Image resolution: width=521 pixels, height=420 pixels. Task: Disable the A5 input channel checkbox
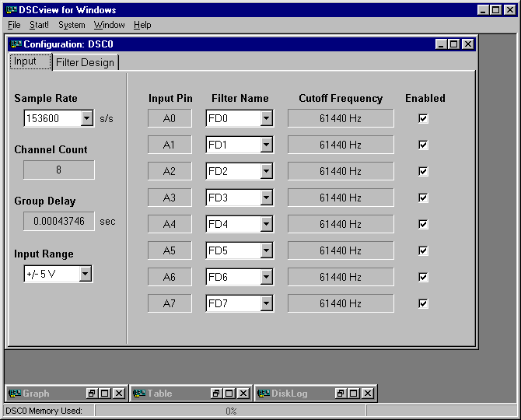pyautogui.click(x=423, y=250)
